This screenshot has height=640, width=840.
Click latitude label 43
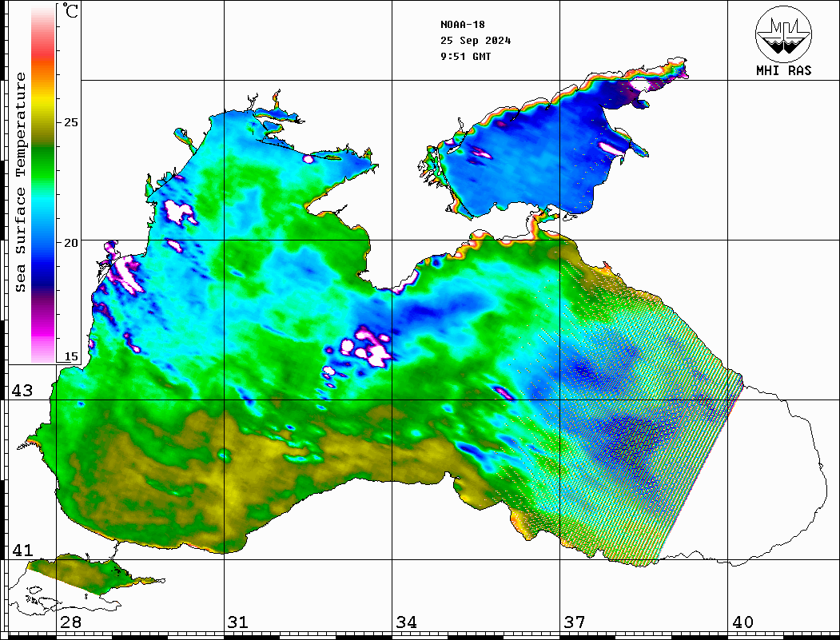pyautogui.click(x=22, y=391)
